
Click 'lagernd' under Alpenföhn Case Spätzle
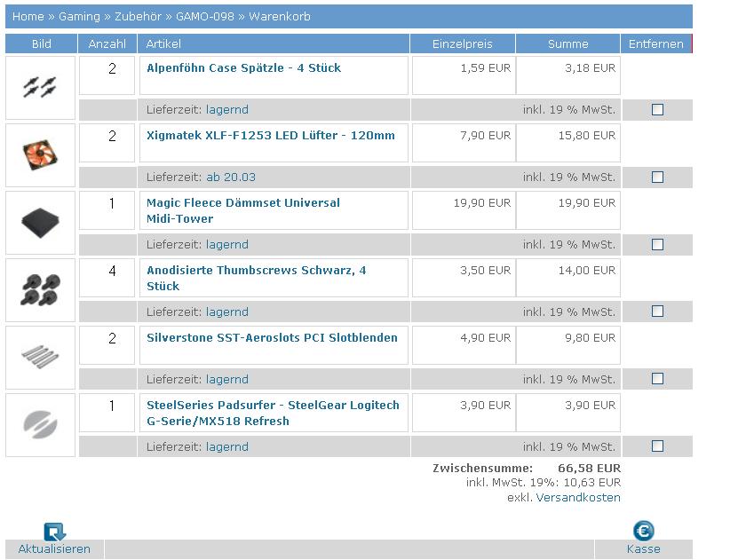(227, 110)
